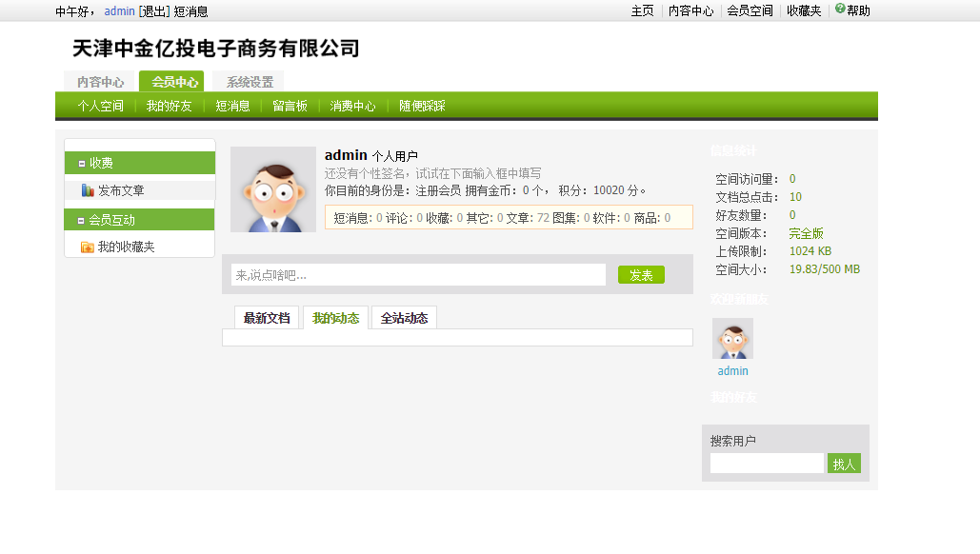Open the 收藏夹 link in top bar
980x554 pixels.
[x=804, y=11]
